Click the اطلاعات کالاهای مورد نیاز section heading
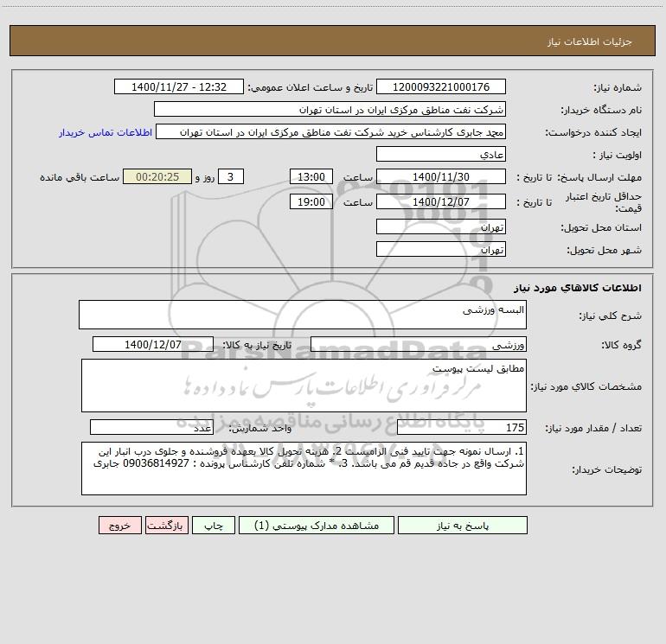666x644 pixels. [577, 288]
